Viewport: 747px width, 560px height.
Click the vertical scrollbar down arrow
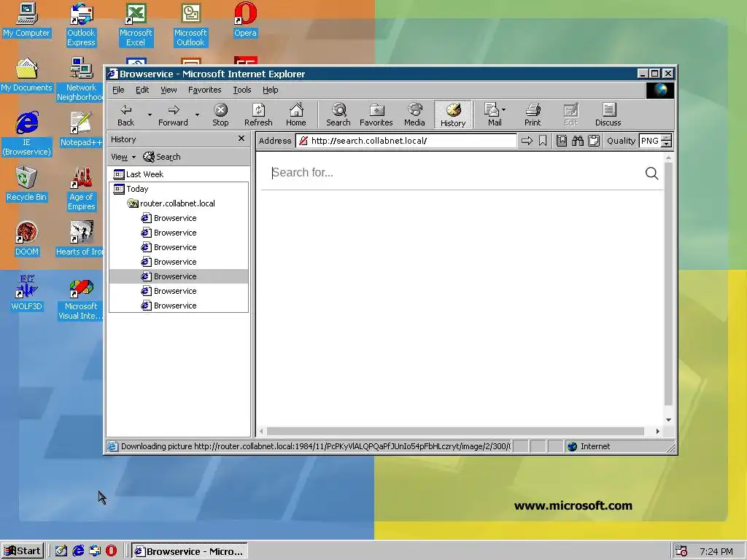pyautogui.click(x=668, y=420)
